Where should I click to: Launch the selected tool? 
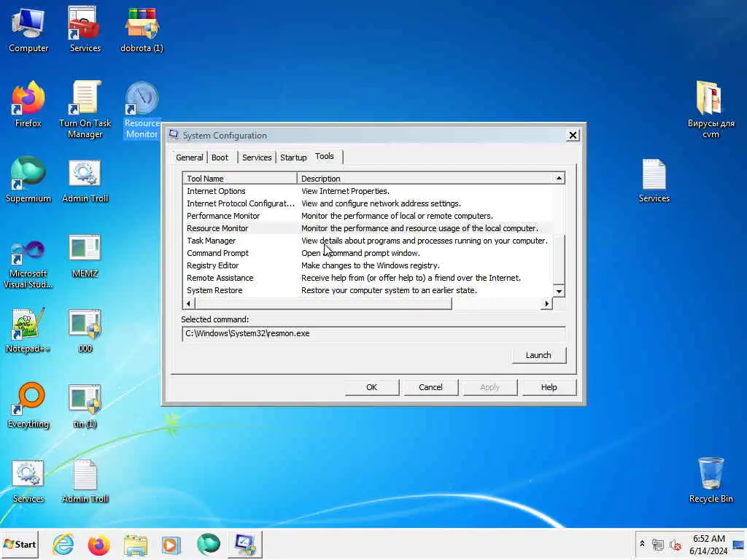coord(538,355)
